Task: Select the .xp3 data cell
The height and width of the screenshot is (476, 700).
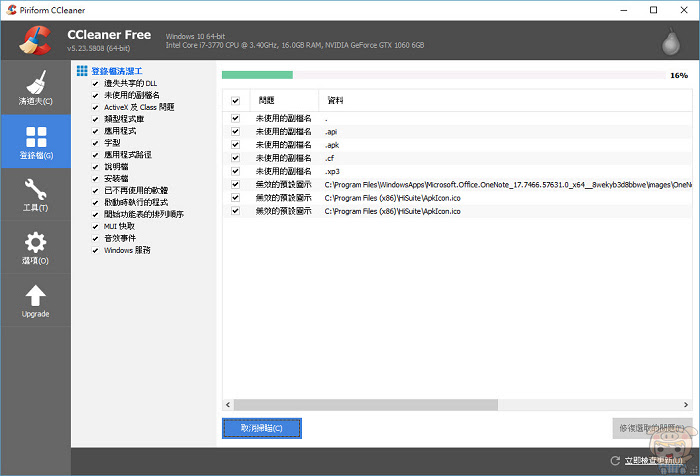Action: pos(332,171)
